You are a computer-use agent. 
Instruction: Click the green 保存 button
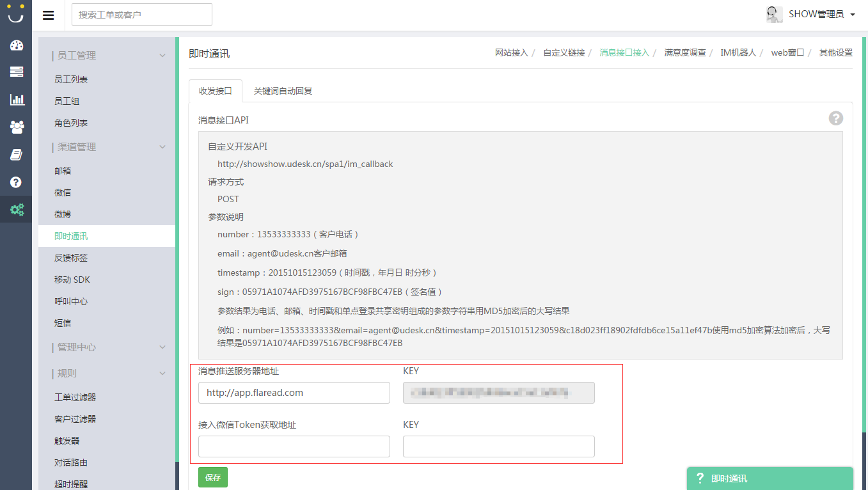(212, 477)
